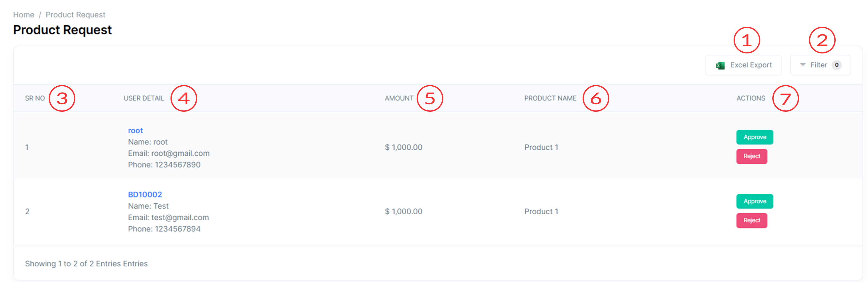The image size is (868, 282).
Task: Open the root user link
Action: (135, 130)
